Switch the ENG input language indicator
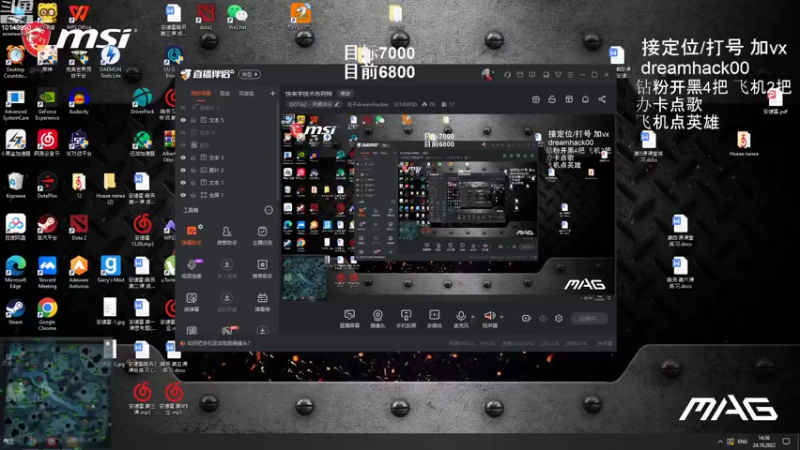 pos(742,441)
